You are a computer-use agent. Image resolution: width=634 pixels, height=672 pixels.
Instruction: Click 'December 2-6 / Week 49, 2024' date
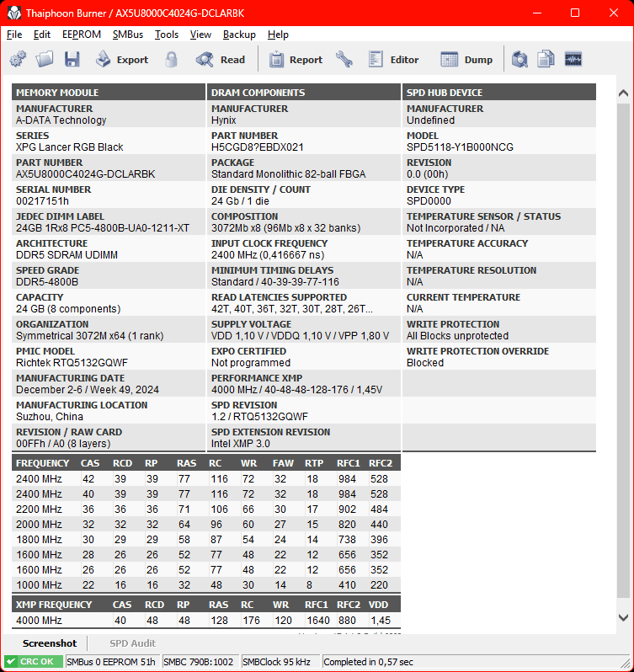[88, 390]
